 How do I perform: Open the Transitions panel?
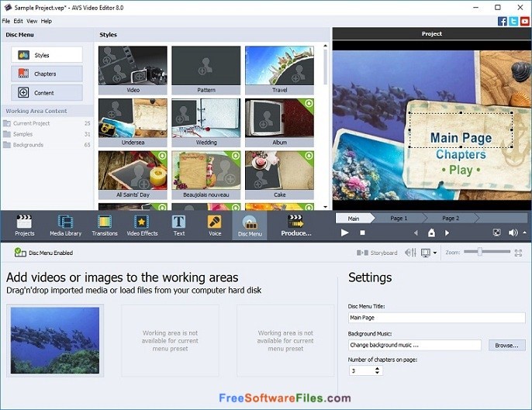point(105,226)
